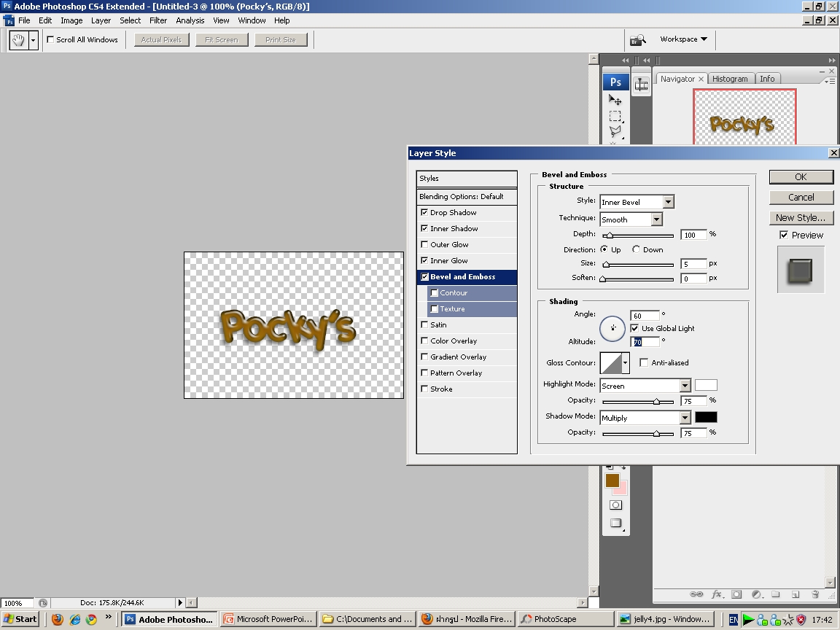Change screen mode icon in toolbox
The image size is (840, 630).
(615, 524)
